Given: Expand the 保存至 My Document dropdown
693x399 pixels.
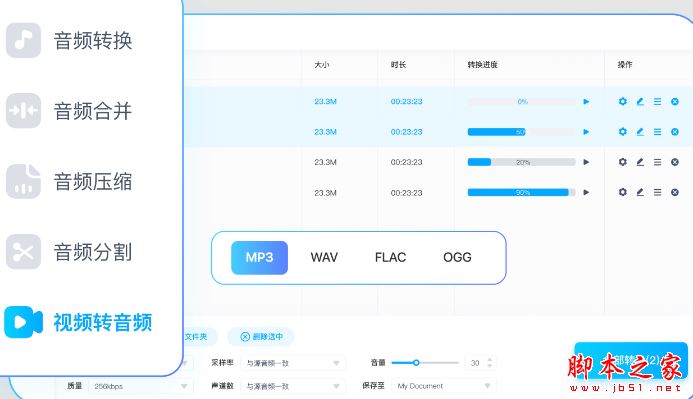Looking at the screenshot, I should coord(444,386).
